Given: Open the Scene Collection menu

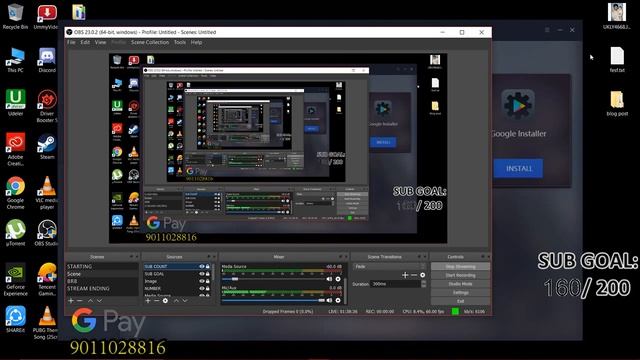Looking at the screenshot, I should (x=150, y=42).
